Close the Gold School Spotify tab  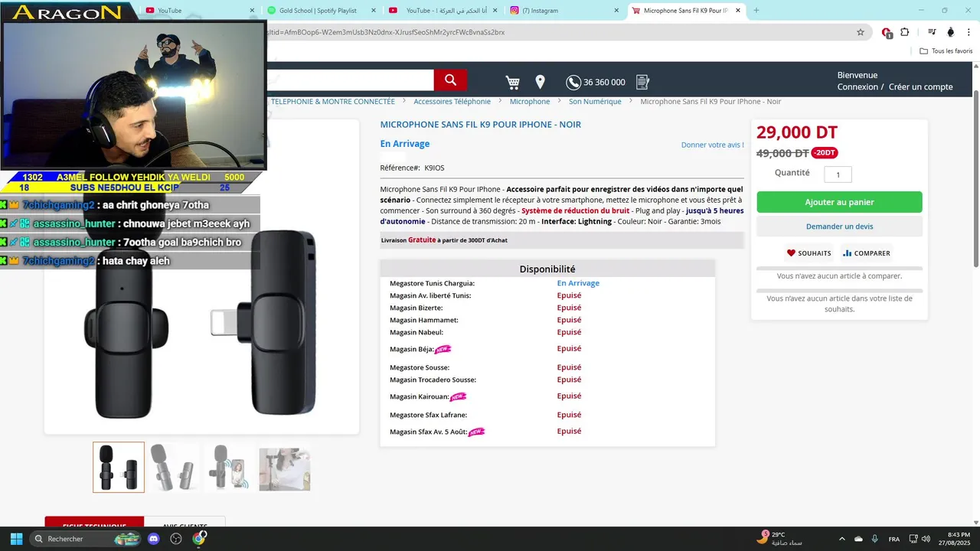click(x=374, y=11)
